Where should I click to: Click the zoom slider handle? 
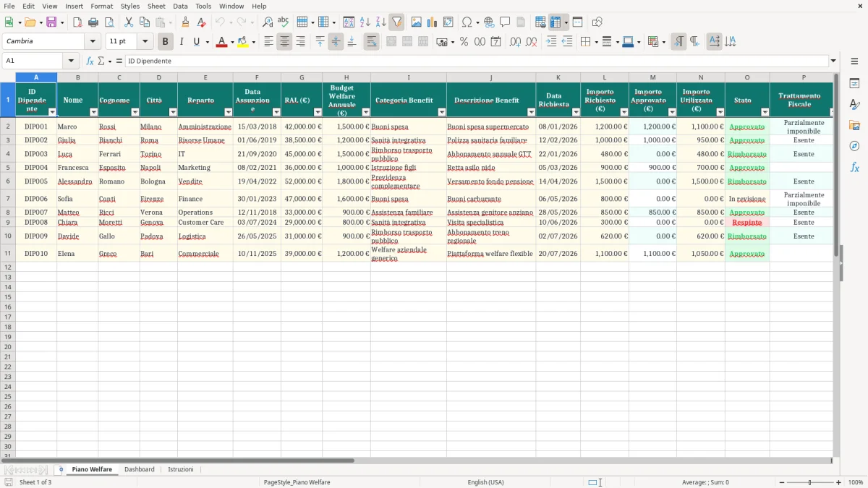[809, 482]
